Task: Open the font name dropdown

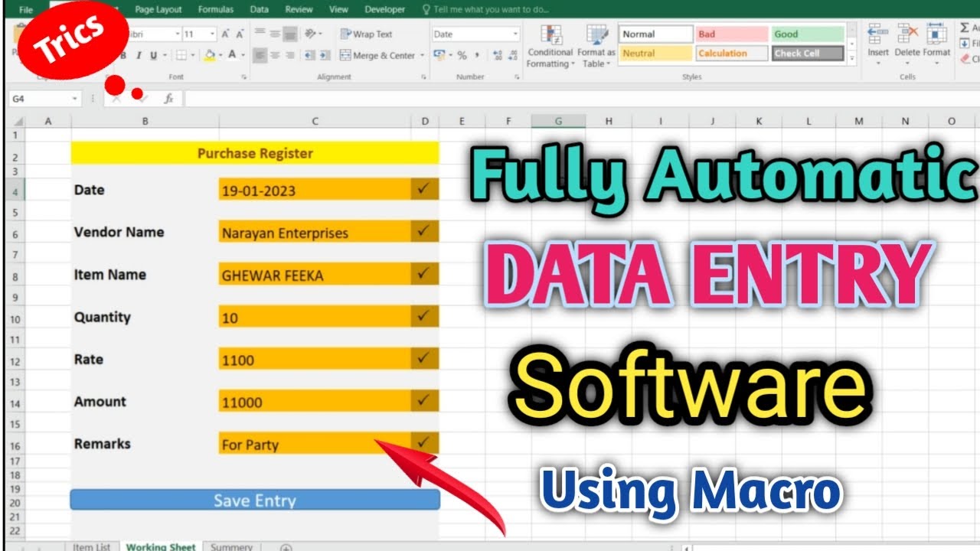Action: click(178, 34)
